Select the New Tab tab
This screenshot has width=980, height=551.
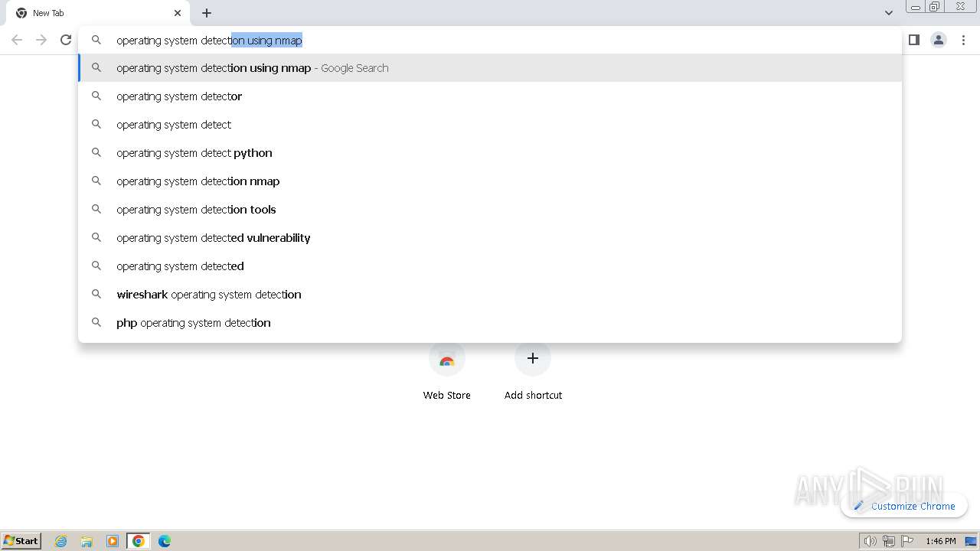point(98,13)
